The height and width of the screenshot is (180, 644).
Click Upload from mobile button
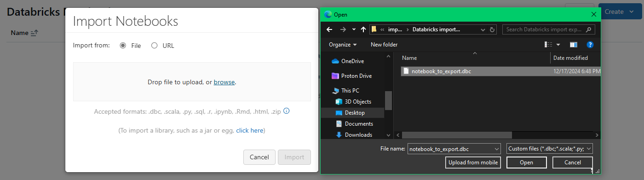click(473, 163)
